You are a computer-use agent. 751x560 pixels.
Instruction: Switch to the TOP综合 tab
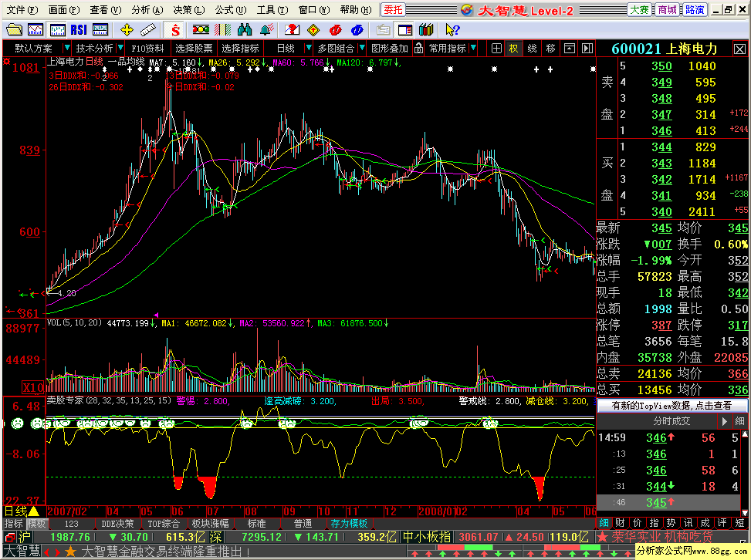(x=164, y=524)
